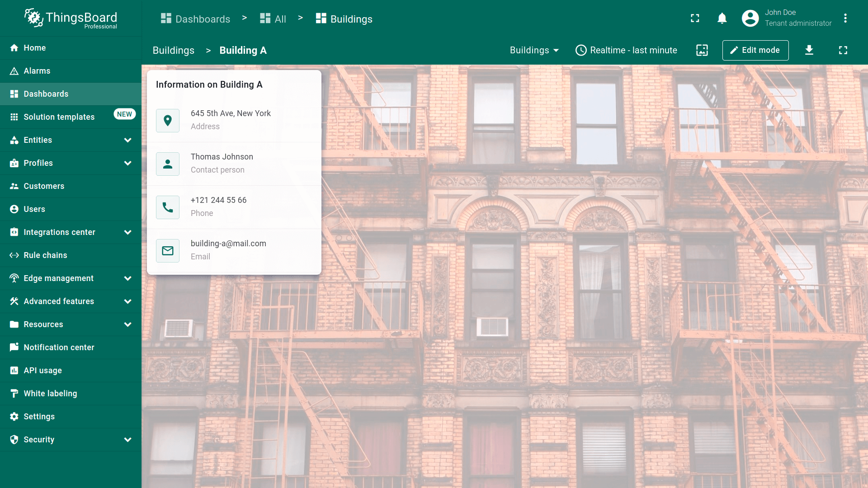Open Realtime last minute time window
The image size is (868, 488).
pyautogui.click(x=626, y=50)
